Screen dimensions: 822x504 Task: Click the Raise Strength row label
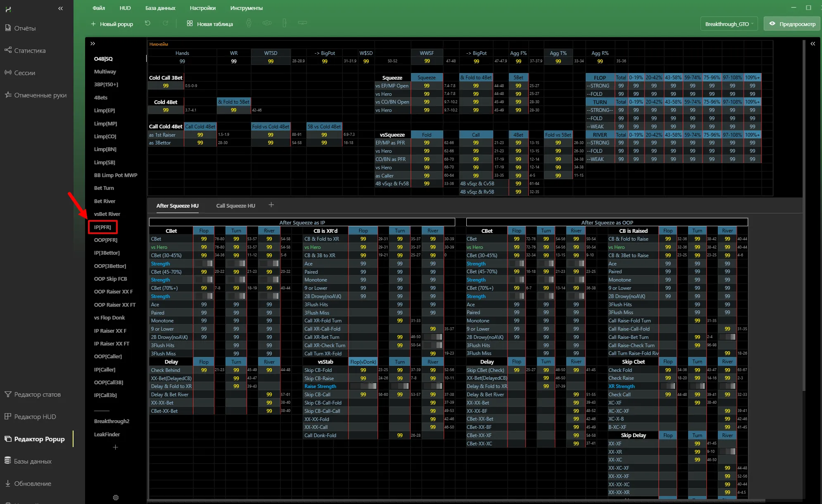coord(320,386)
